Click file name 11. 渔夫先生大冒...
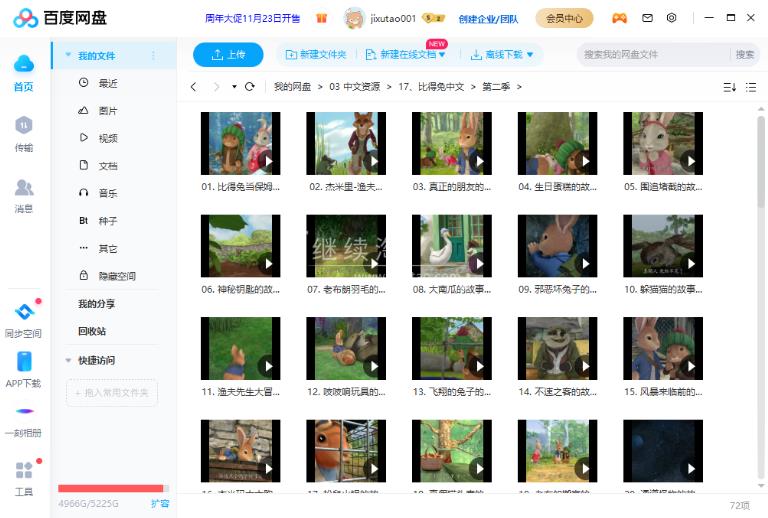 click(240, 392)
